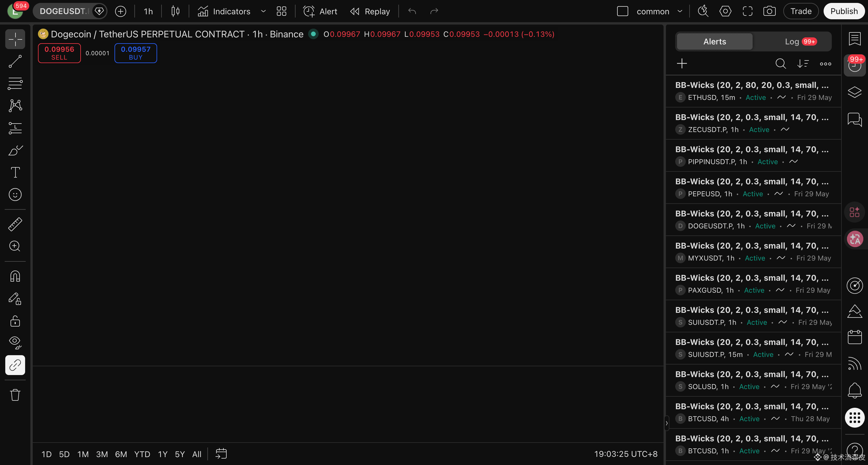Set chart range to YTD
Viewport: 868px width, 465px height.
[142, 454]
